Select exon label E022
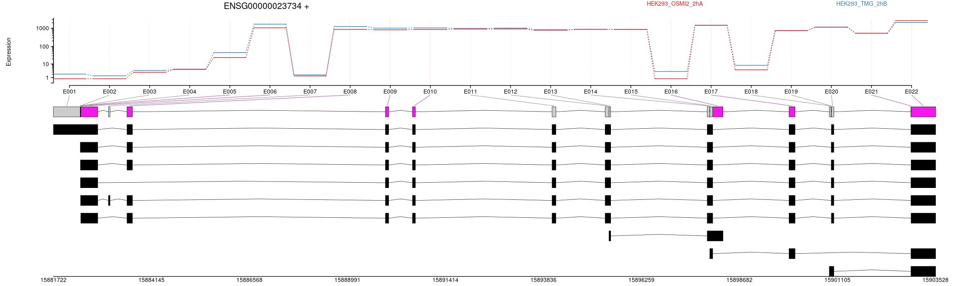Image resolution: width=980 pixels, height=286 pixels. [911, 92]
